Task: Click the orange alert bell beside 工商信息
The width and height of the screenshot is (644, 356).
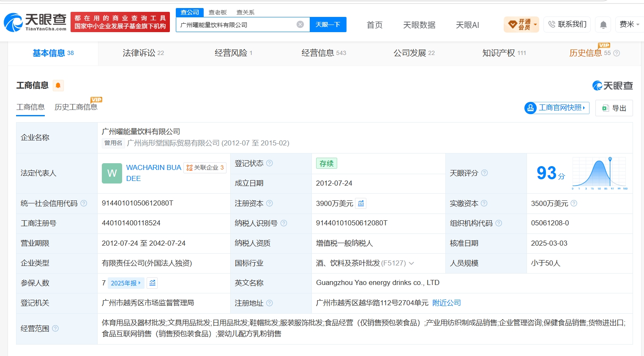Action: 58,85
